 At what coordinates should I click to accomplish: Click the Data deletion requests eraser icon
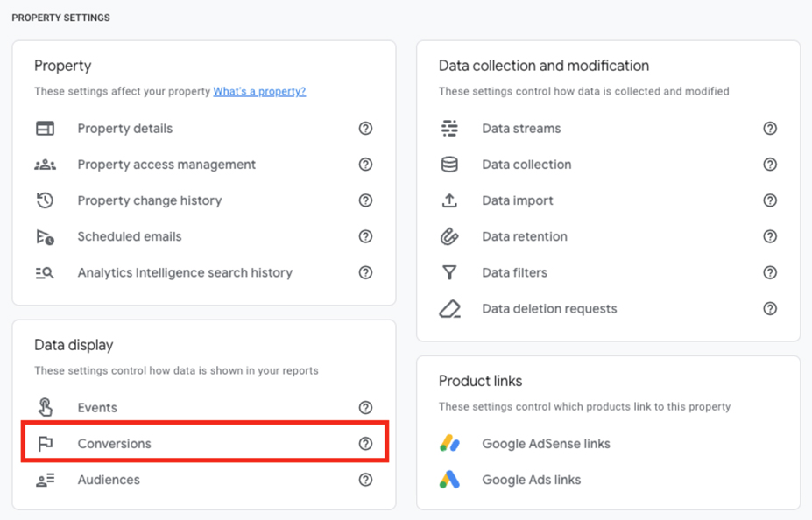(x=449, y=309)
